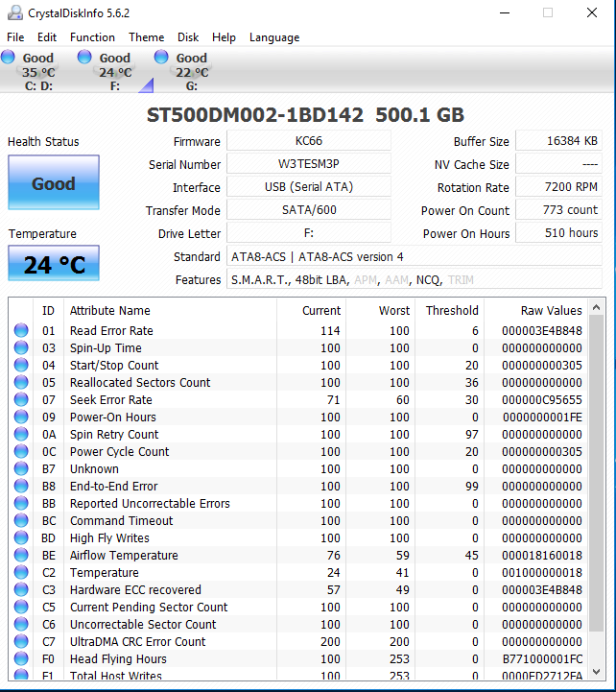Click the Worst column header
616x692 pixels.
(380, 310)
